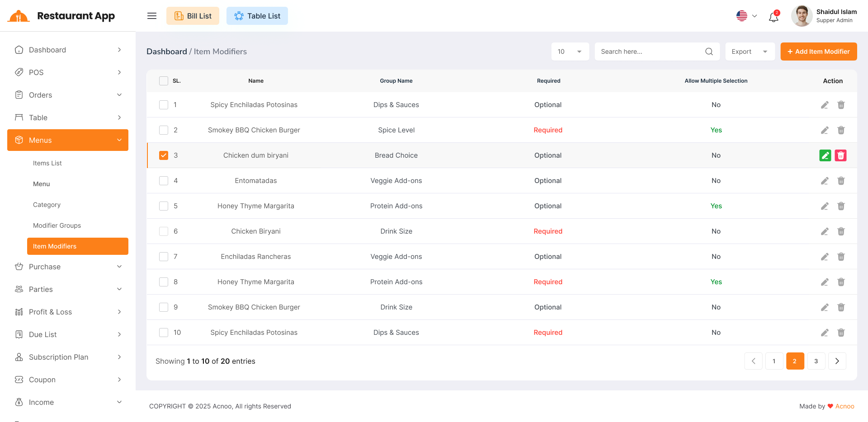The width and height of the screenshot is (868, 422).
Task: Click the search magnifier icon
Action: pyautogui.click(x=709, y=52)
